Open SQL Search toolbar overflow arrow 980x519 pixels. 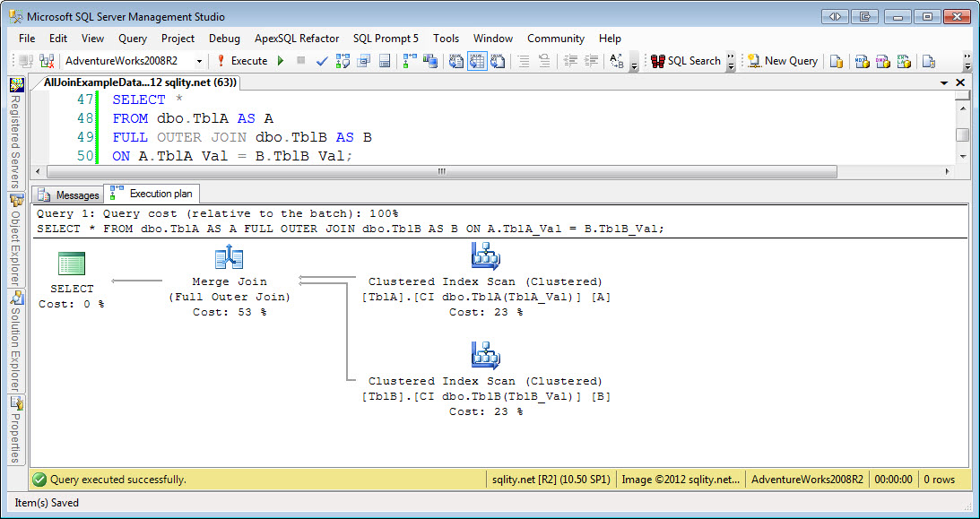pyautogui.click(x=731, y=61)
